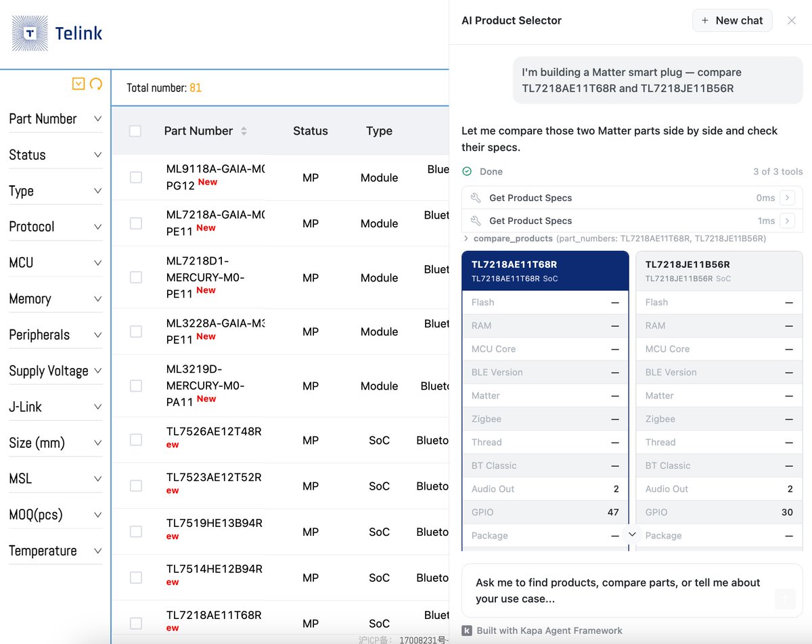The image size is (812, 644).
Task: Send message arrow button in chat
Action: point(785,599)
